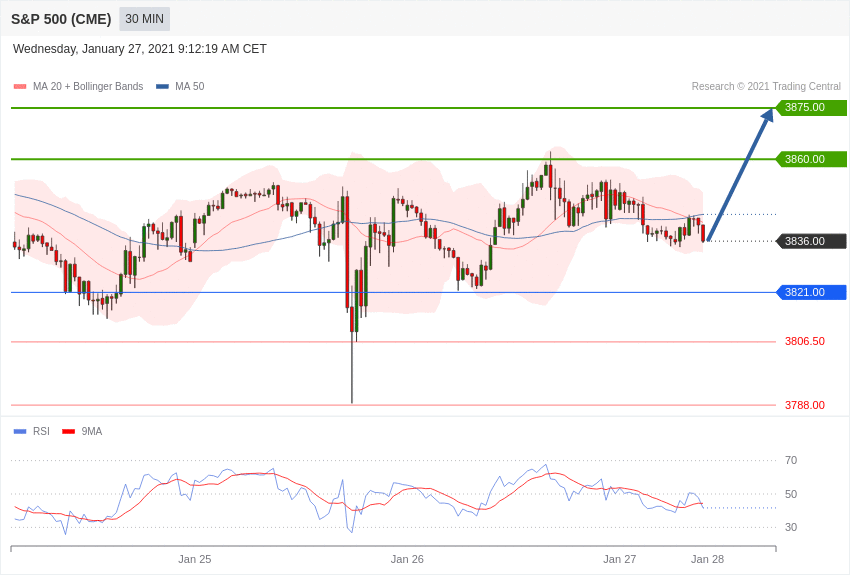850x576 pixels.
Task: Click the MA 20 + Bollinger Bands legend label
Action: pyautogui.click(x=88, y=86)
